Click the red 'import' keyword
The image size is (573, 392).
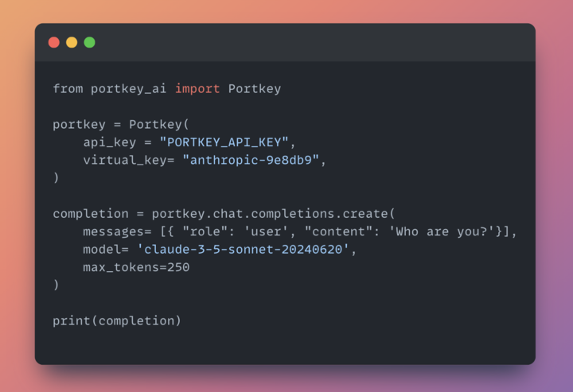coord(197,89)
